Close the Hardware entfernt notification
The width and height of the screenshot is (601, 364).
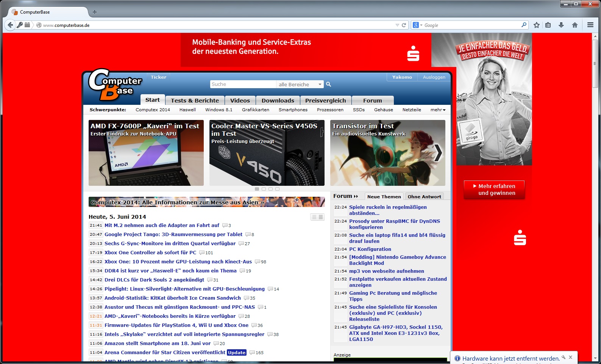pos(570,357)
